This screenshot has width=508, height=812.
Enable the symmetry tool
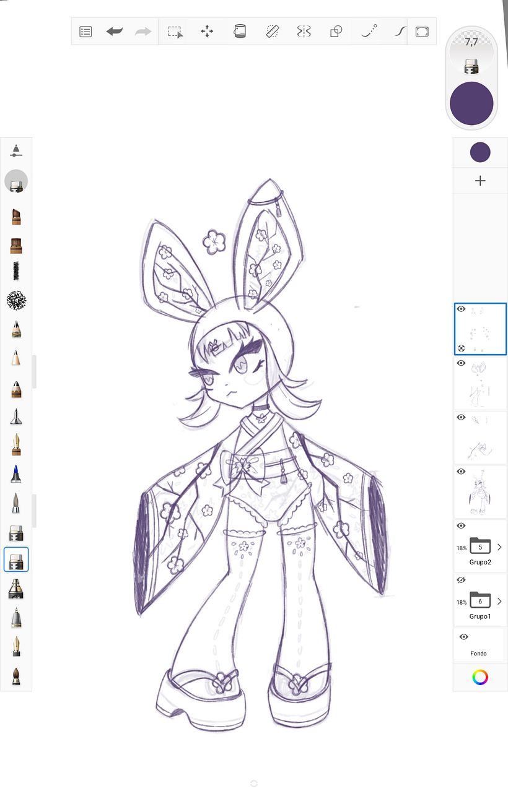click(304, 32)
